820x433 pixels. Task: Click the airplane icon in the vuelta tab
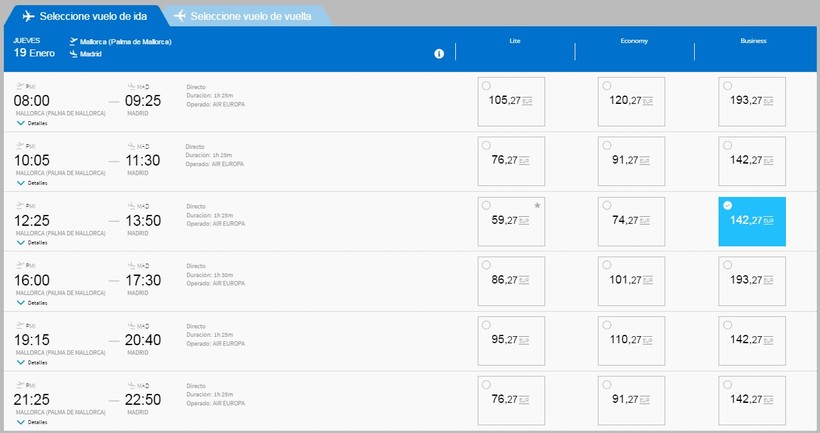tap(180, 17)
